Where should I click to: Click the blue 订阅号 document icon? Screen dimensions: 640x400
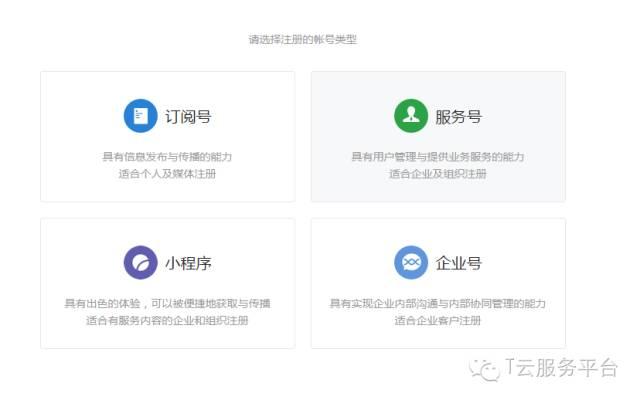[140, 116]
